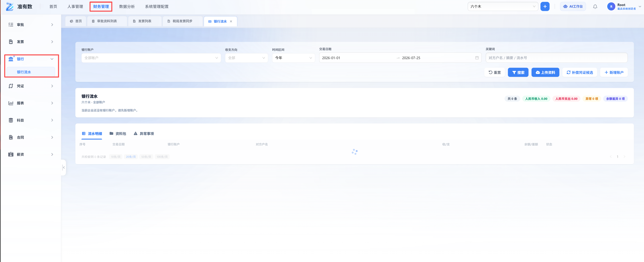Open the notification bell
The image size is (644, 262).
(595, 7)
